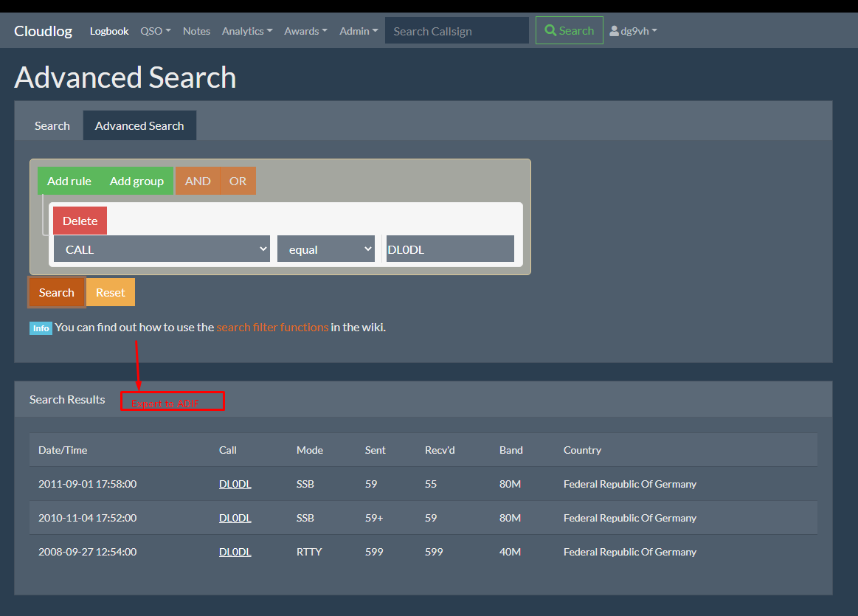Select the 2010-11-04 17:52:00 date cell
This screenshot has height=616, width=858.
click(88, 518)
